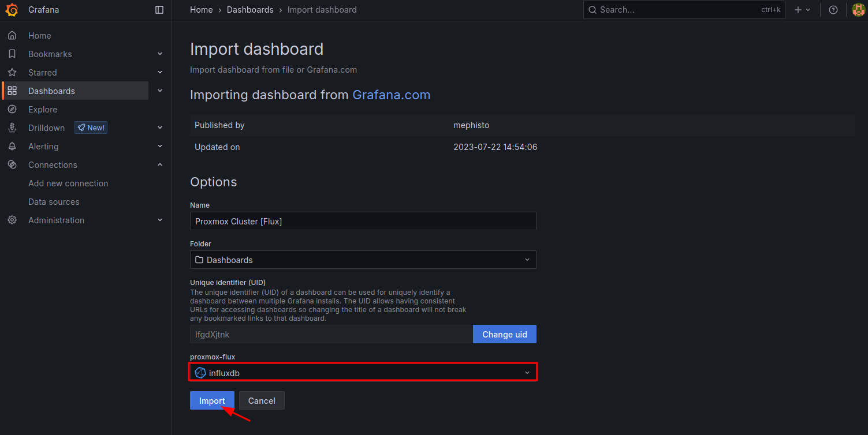The height and width of the screenshot is (435, 868).
Task: Click the Alerting bell icon
Action: click(x=12, y=147)
